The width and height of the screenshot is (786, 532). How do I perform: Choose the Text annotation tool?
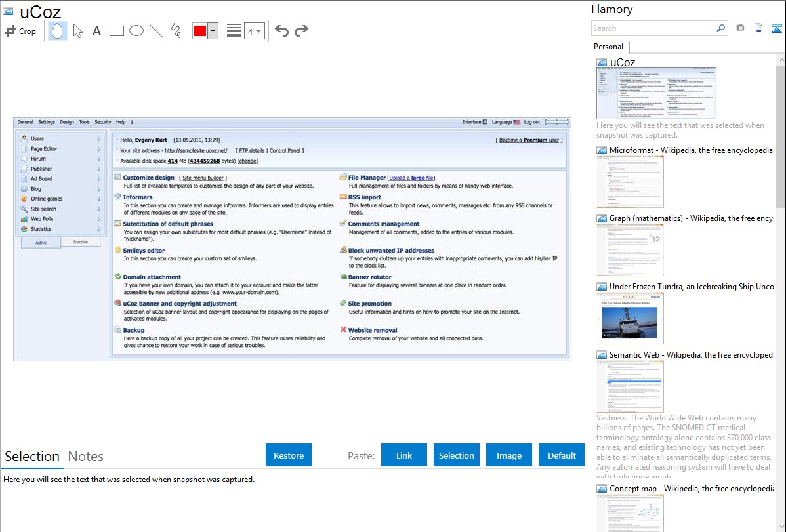click(x=96, y=31)
